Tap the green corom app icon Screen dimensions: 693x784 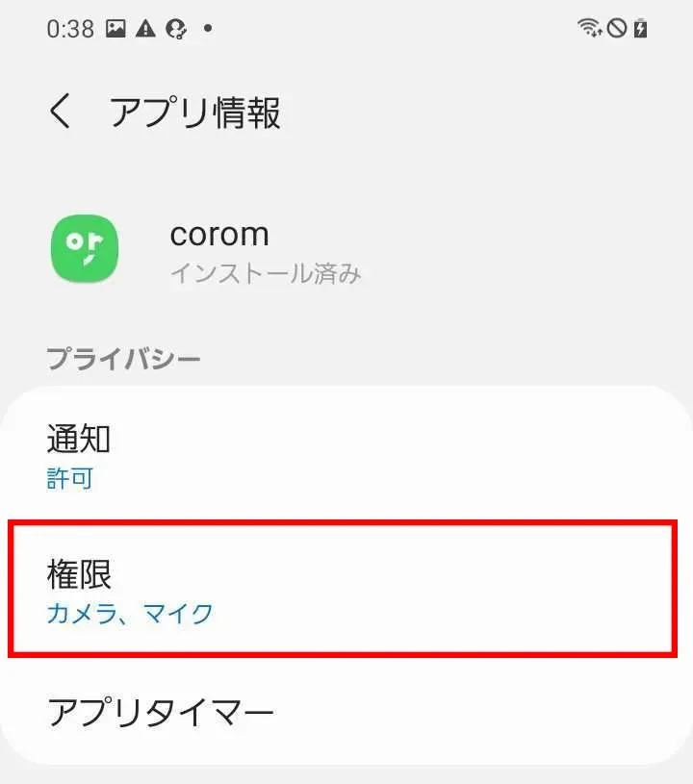point(85,248)
